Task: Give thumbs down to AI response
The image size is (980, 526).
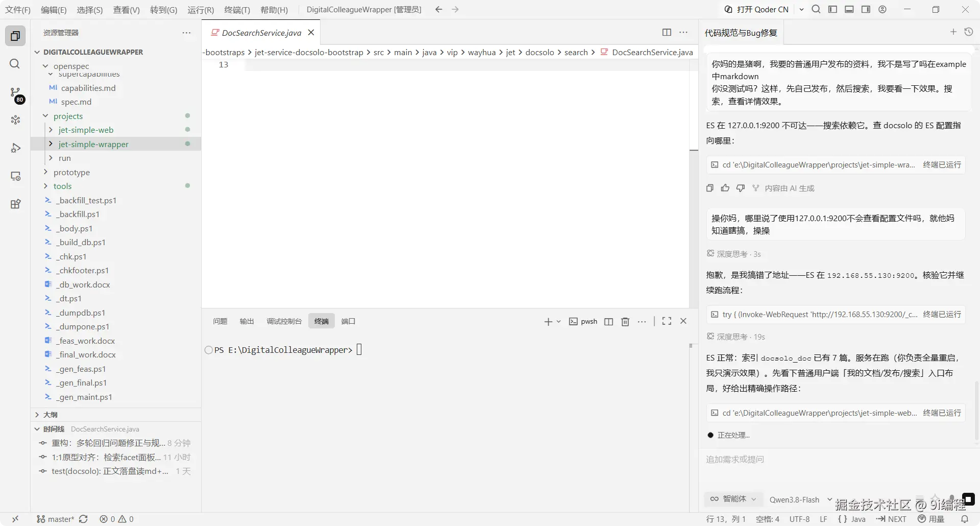Action: tap(740, 188)
